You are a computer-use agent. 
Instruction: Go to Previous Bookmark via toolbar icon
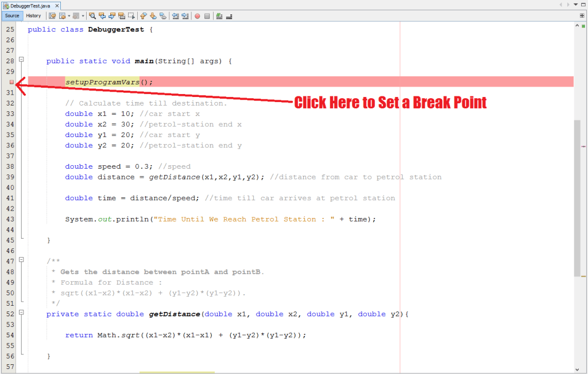pos(142,17)
